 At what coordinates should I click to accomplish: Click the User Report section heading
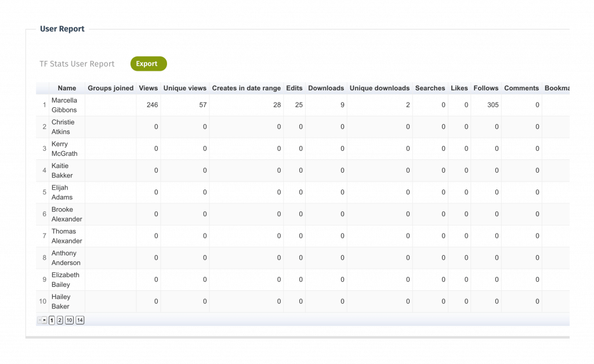click(x=62, y=29)
